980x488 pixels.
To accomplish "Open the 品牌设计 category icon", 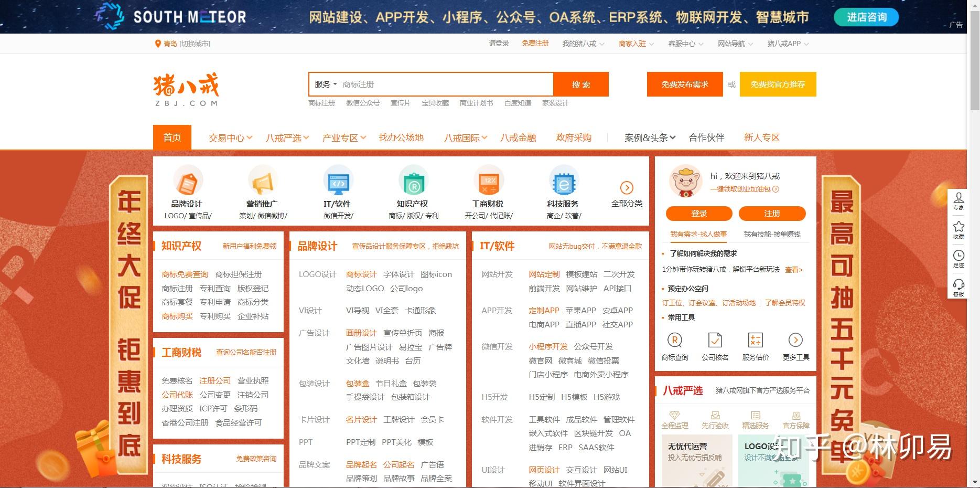I will 187,181.
